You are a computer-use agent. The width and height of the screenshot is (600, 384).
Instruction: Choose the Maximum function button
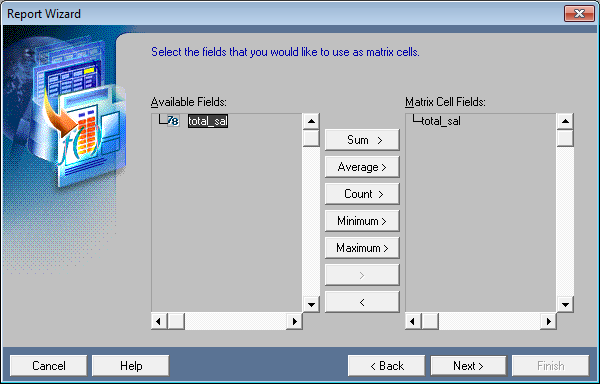click(x=362, y=248)
